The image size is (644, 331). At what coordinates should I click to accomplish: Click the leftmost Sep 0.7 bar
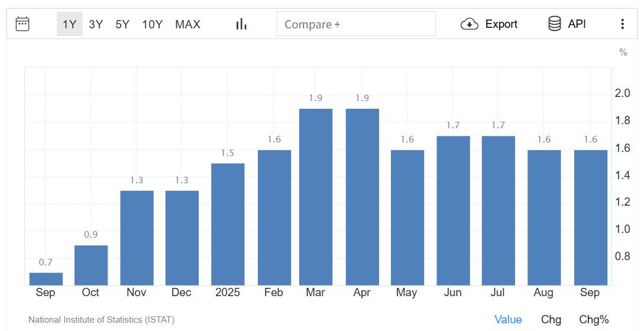click(x=46, y=279)
